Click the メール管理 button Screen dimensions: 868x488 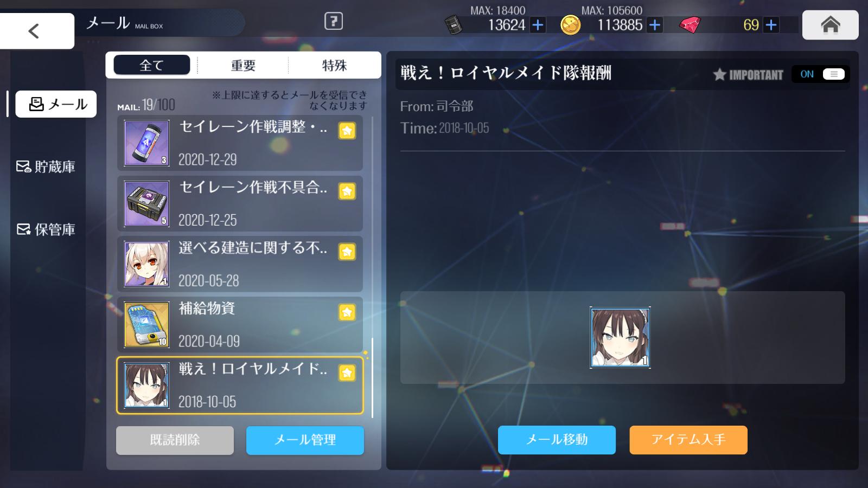pyautogui.click(x=305, y=440)
